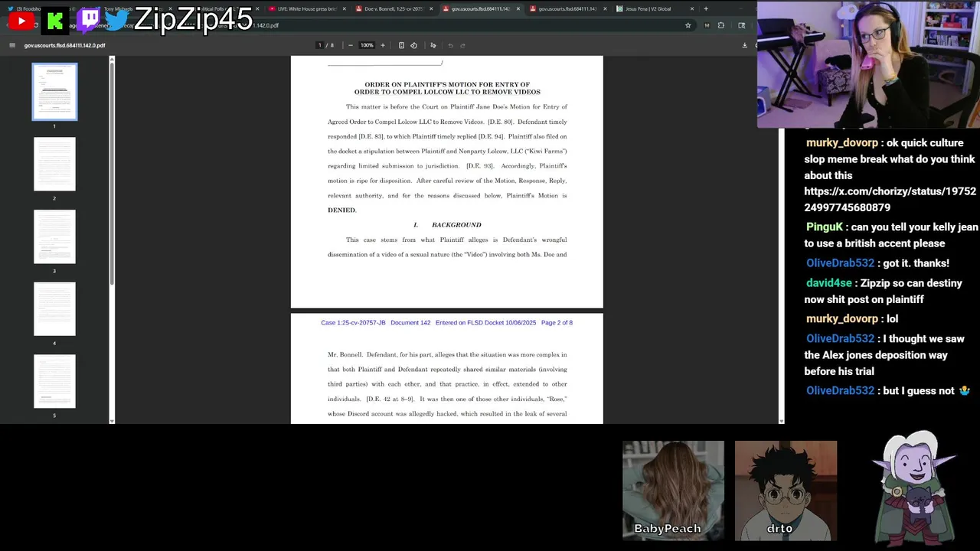
Task: Click the 100% zoom level field
Action: pyautogui.click(x=367, y=45)
